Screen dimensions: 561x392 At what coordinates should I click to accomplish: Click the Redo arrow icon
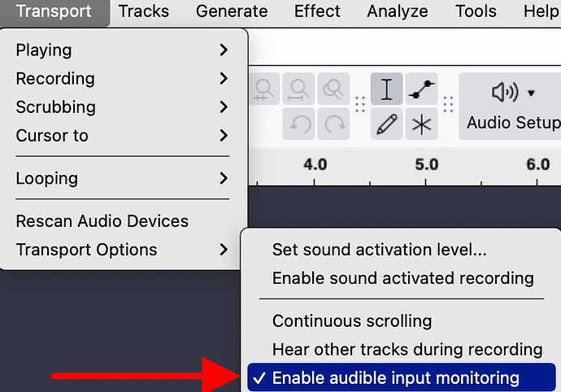333,124
